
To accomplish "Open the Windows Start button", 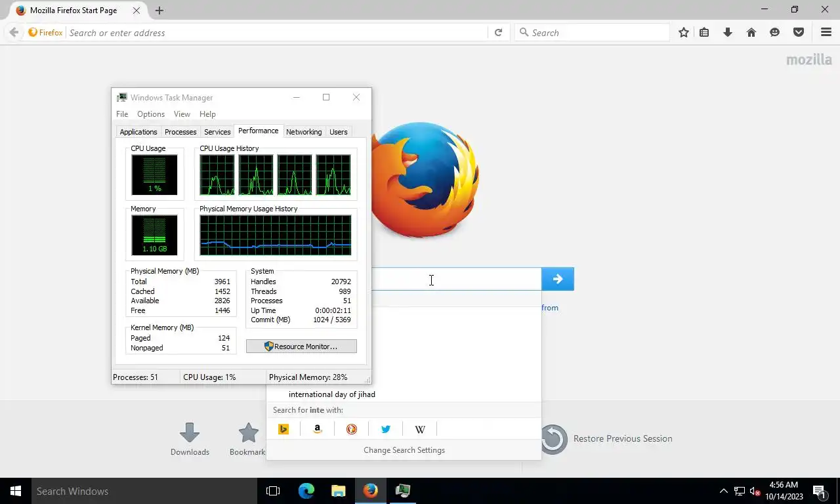I will pos(16,491).
